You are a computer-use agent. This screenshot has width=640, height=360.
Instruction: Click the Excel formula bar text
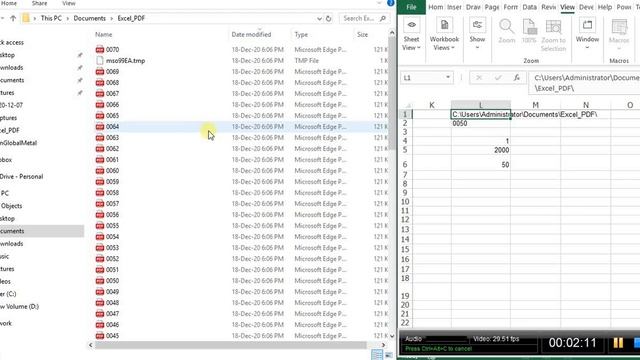pos(586,83)
